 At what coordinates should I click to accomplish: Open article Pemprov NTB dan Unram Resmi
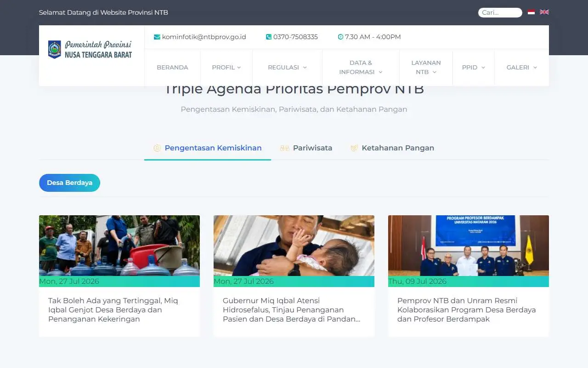[x=466, y=310]
